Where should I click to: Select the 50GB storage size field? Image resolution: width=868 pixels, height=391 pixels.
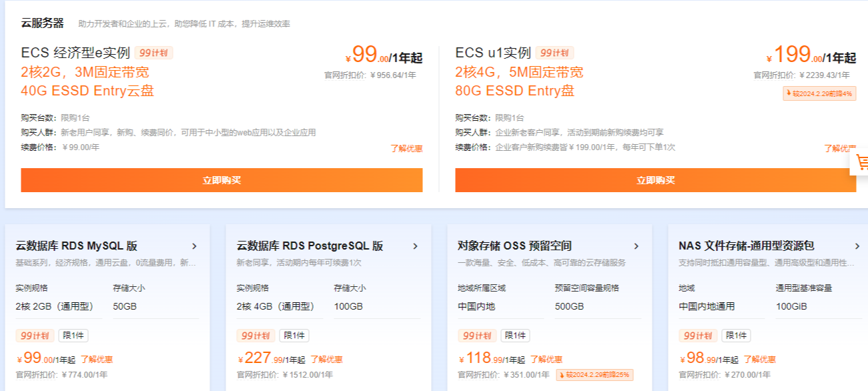[156, 307]
